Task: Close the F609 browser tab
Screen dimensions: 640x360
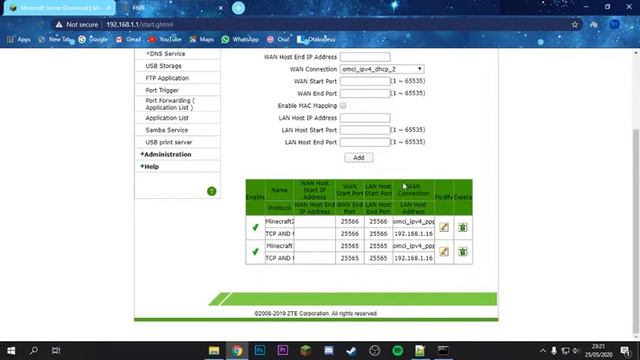Action: coord(220,8)
